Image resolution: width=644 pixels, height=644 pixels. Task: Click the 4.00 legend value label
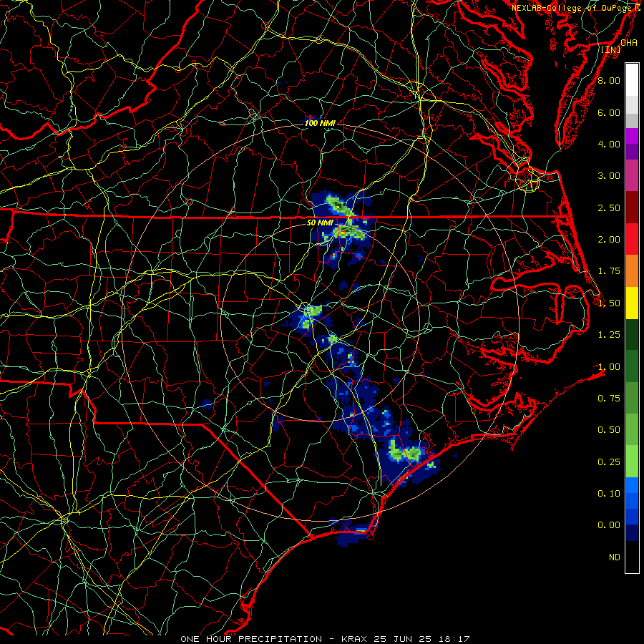click(609, 144)
